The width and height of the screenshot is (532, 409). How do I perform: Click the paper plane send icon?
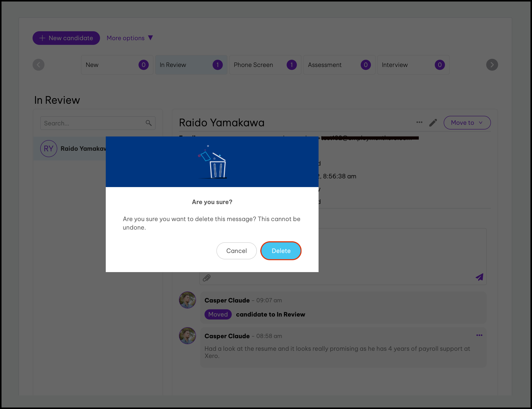[479, 277]
